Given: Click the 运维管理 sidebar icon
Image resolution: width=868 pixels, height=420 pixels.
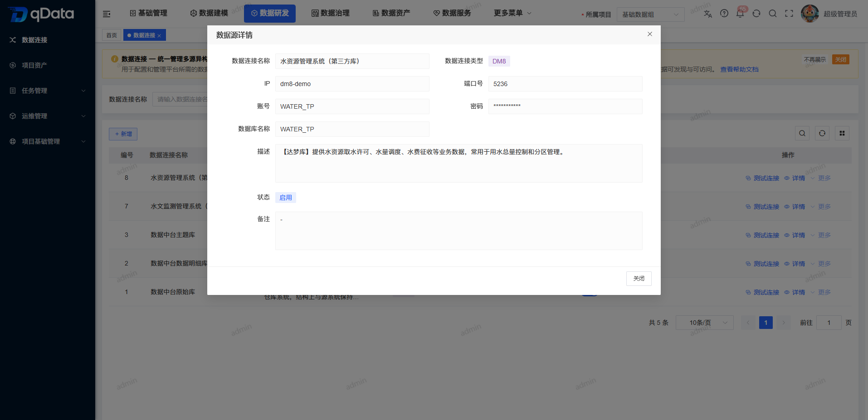Looking at the screenshot, I should [x=13, y=116].
